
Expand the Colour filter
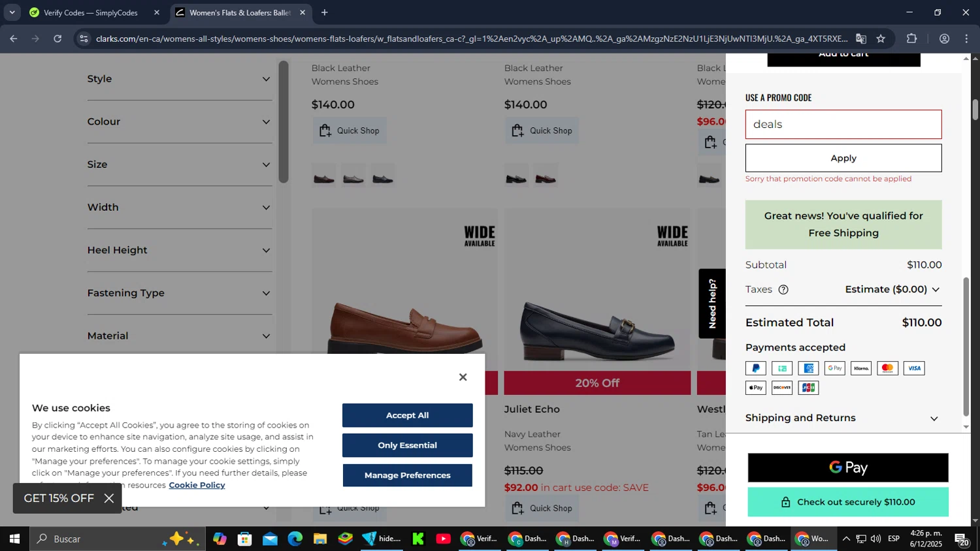(180, 121)
